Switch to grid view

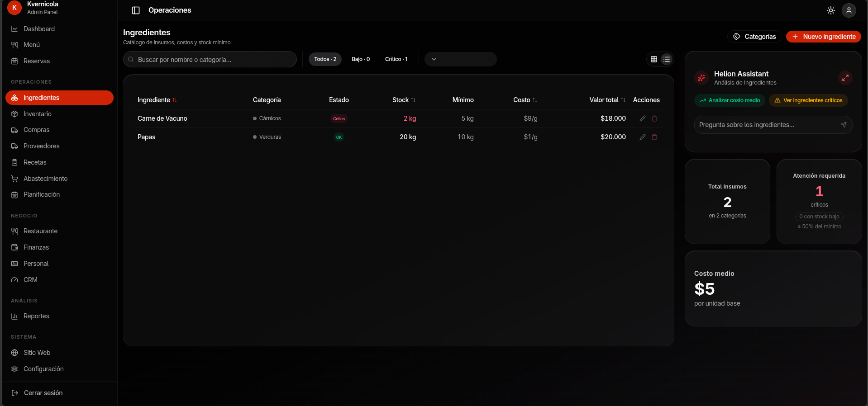[654, 59]
